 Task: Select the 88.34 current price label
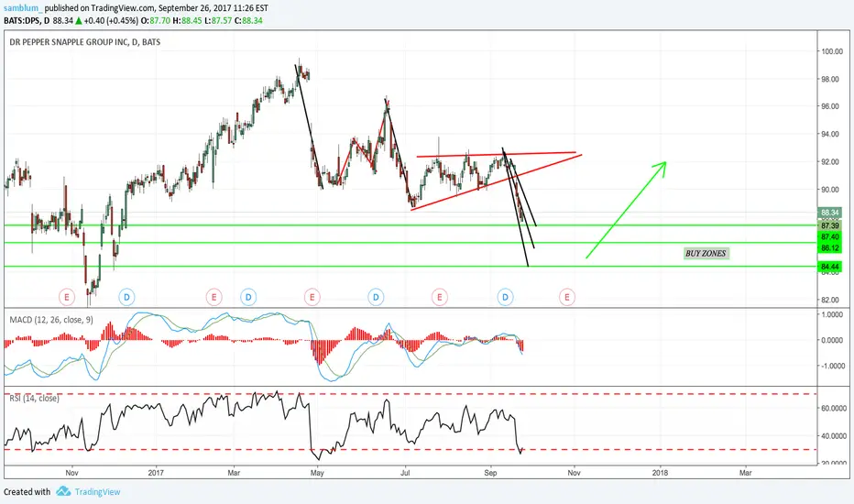pyautogui.click(x=829, y=213)
